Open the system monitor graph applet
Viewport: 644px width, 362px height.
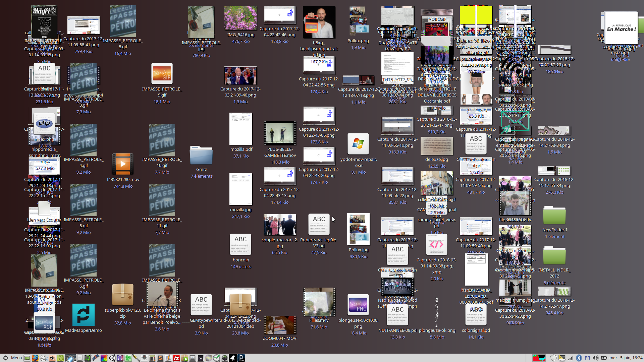point(539,358)
